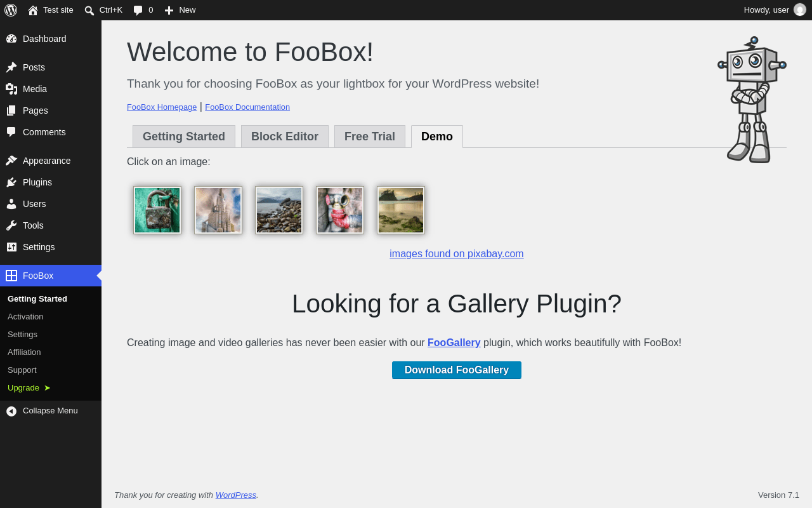This screenshot has height=508, width=812.
Task: Click the Appearance paintbrush icon
Action: pos(11,161)
